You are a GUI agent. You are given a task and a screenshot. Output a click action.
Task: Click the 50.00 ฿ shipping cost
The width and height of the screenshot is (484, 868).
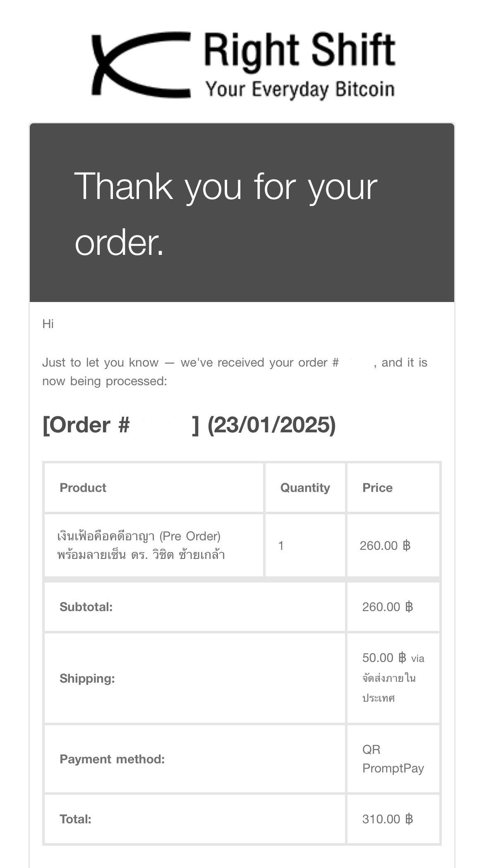384,657
